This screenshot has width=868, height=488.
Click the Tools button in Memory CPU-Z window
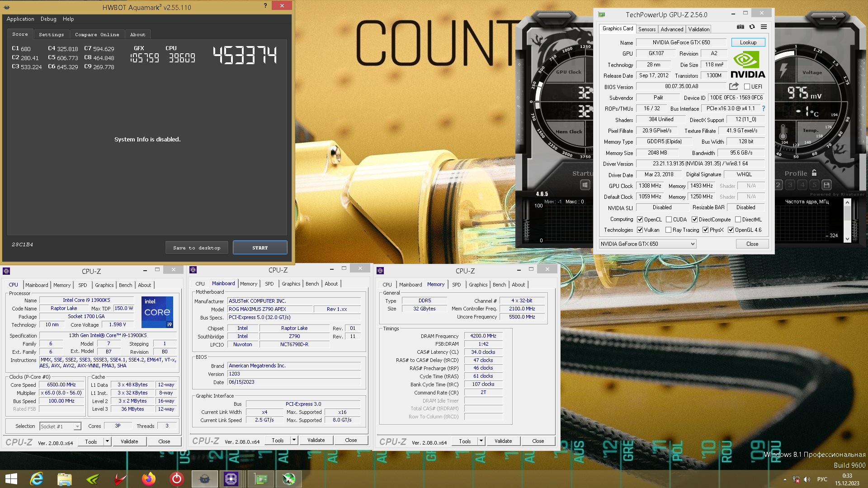pos(465,441)
